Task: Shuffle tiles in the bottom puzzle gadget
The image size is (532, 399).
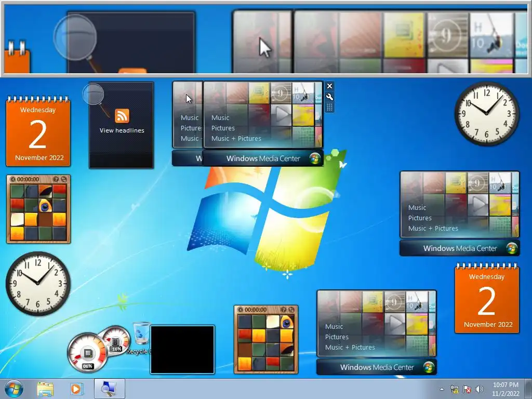Action: 291,310
